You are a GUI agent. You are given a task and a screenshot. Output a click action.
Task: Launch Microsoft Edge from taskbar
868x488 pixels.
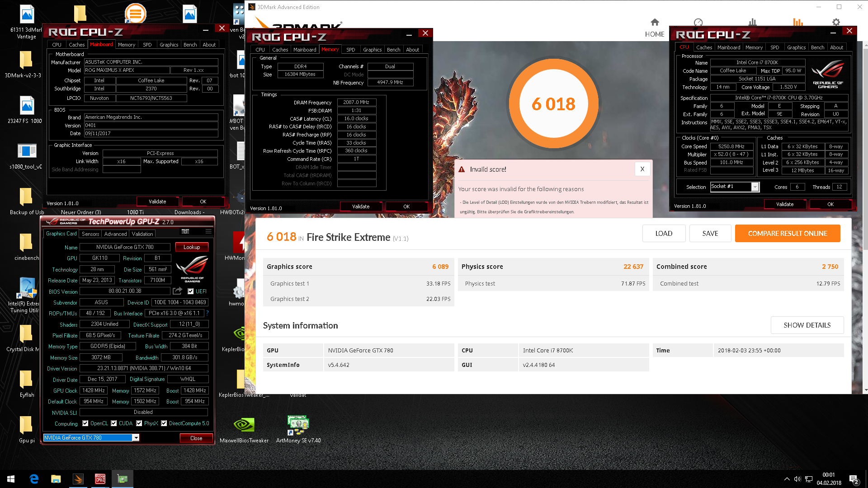point(34,479)
